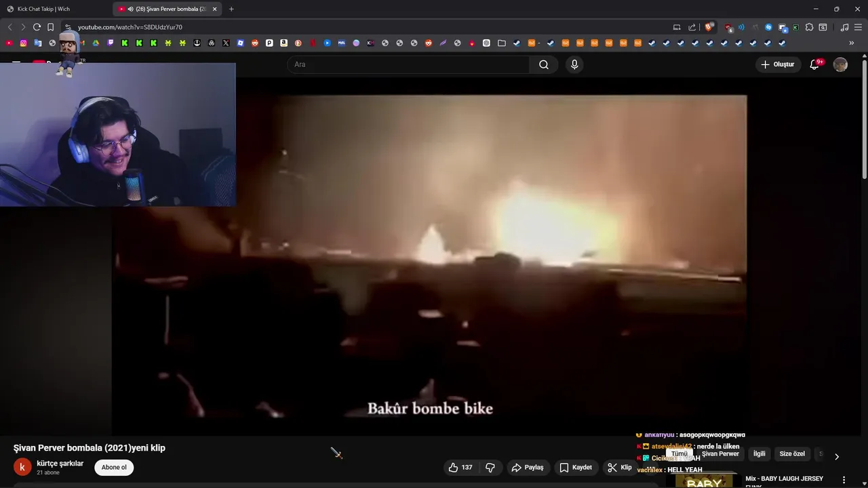The width and height of the screenshot is (868, 488).
Task: Switch to the Kick Chat Takip tab
Action: tap(43, 9)
